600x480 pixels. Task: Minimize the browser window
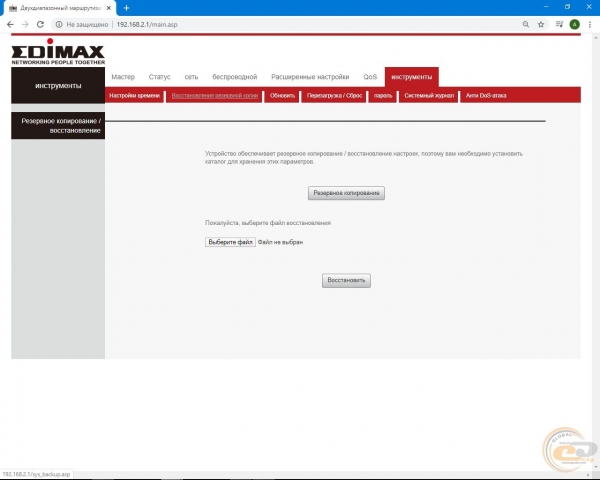pos(546,7)
